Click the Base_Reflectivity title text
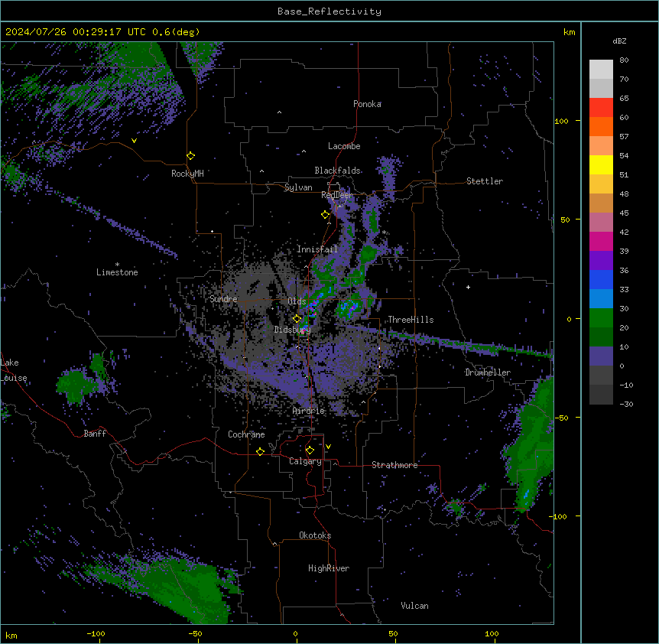The width and height of the screenshot is (659, 644). point(329,11)
